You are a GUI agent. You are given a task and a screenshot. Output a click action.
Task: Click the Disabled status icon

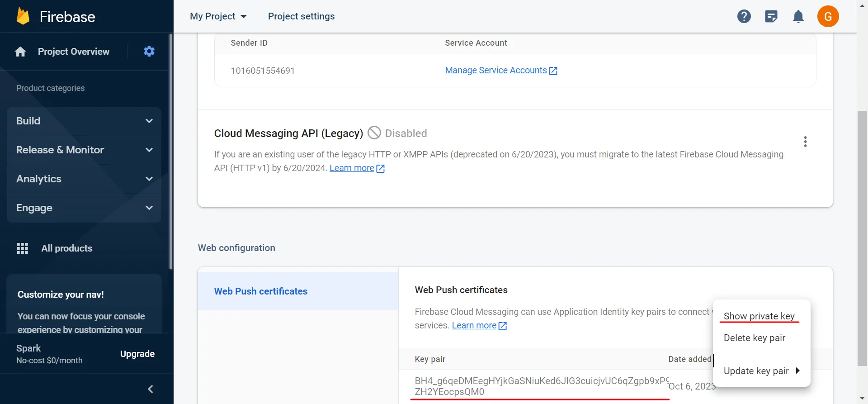(374, 133)
